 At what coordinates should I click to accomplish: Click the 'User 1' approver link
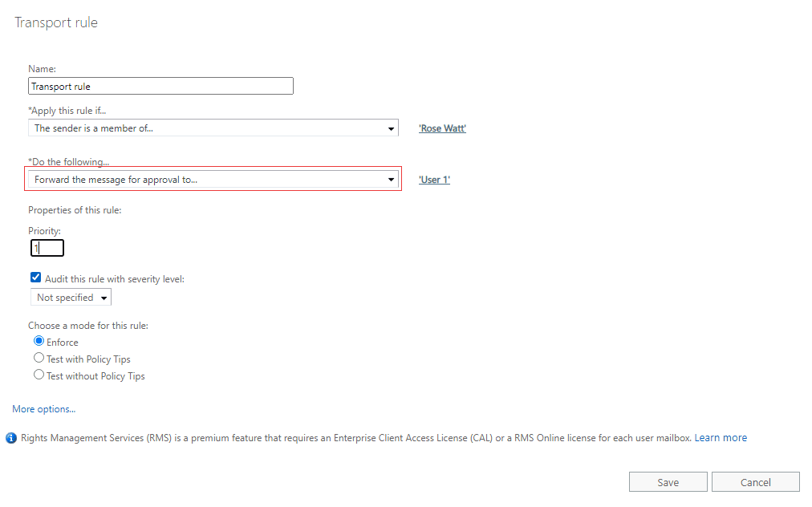coord(434,180)
